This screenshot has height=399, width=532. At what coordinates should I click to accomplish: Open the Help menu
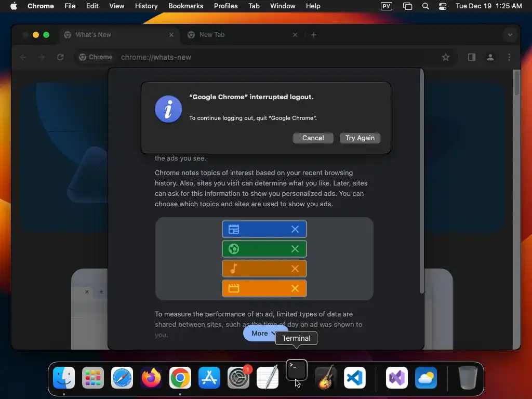pos(313,6)
